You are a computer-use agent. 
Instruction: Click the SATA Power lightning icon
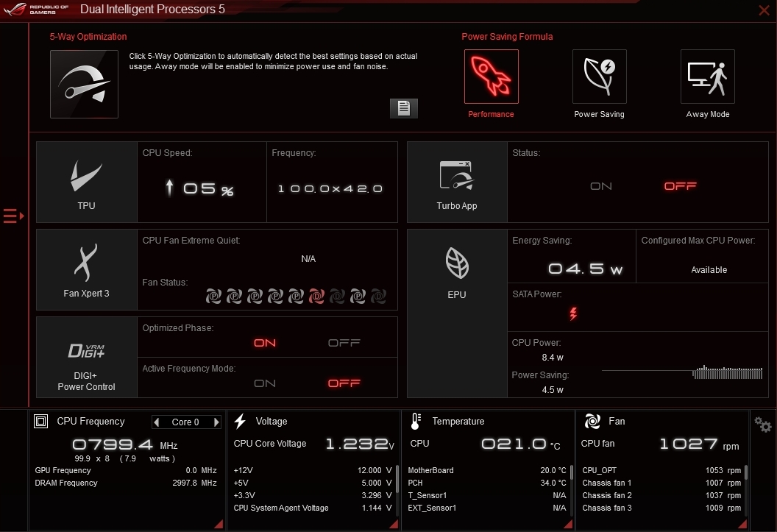(x=573, y=313)
